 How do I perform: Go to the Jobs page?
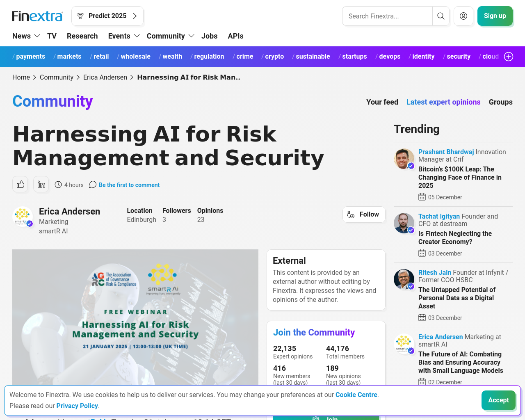click(x=210, y=36)
